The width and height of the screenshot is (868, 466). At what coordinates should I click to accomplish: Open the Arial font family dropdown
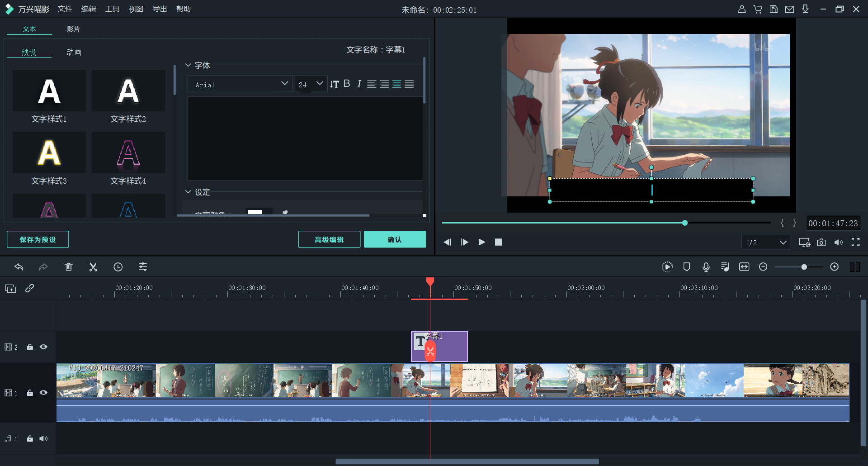[x=240, y=84]
